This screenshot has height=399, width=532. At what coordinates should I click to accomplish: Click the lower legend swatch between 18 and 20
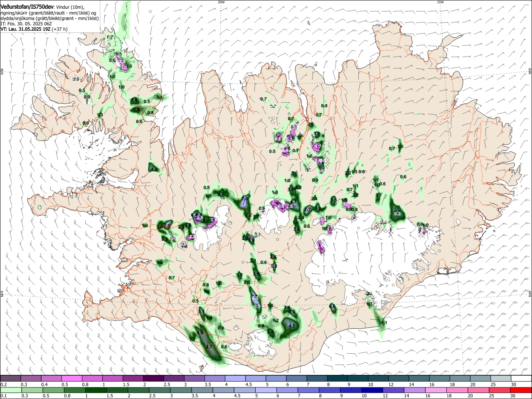[457, 390]
